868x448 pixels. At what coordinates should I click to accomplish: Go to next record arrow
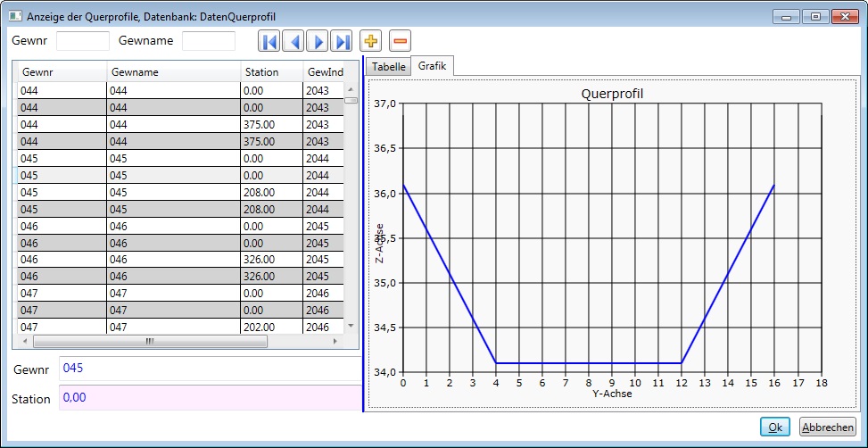(x=318, y=41)
